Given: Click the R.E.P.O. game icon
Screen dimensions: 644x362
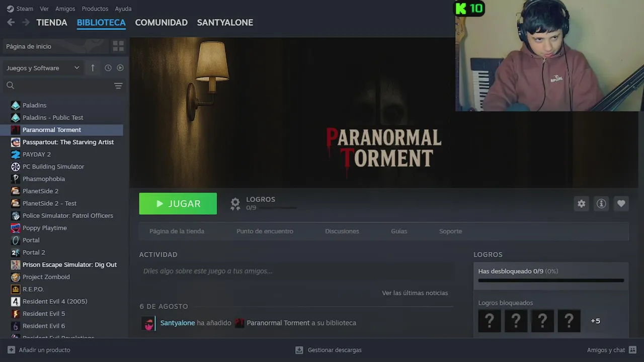Looking at the screenshot, I should 16,289.
